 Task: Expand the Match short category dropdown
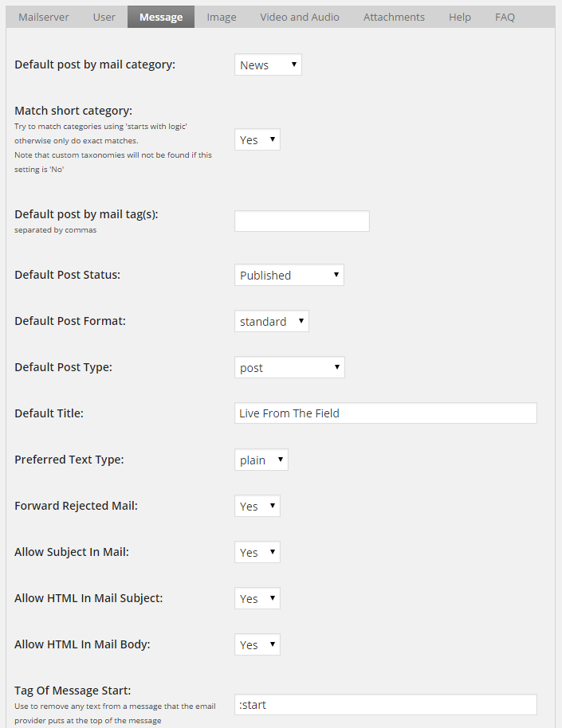click(x=257, y=140)
